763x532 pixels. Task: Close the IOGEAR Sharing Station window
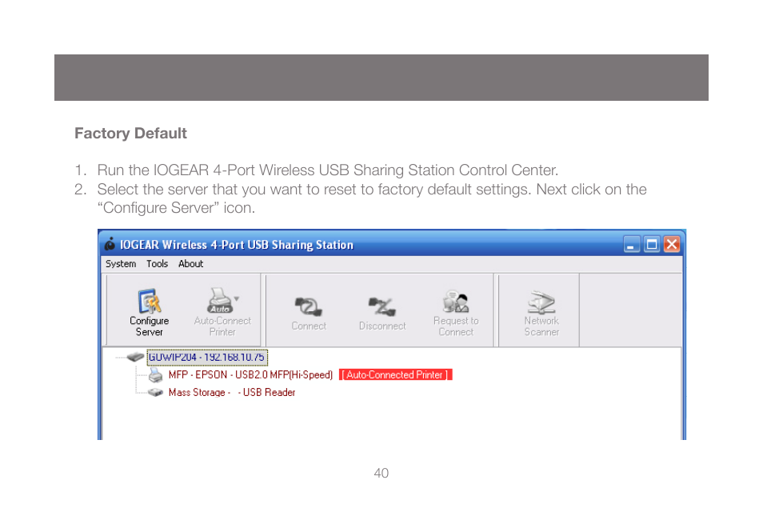pyautogui.click(x=672, y=244)
